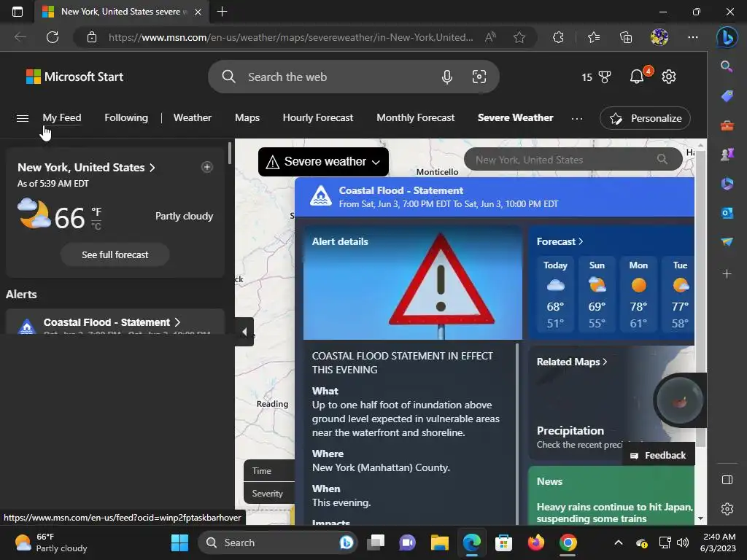Screen dimensions: 747x560
Task: Click the visual search camera icon
Action: tap(479, 77)
